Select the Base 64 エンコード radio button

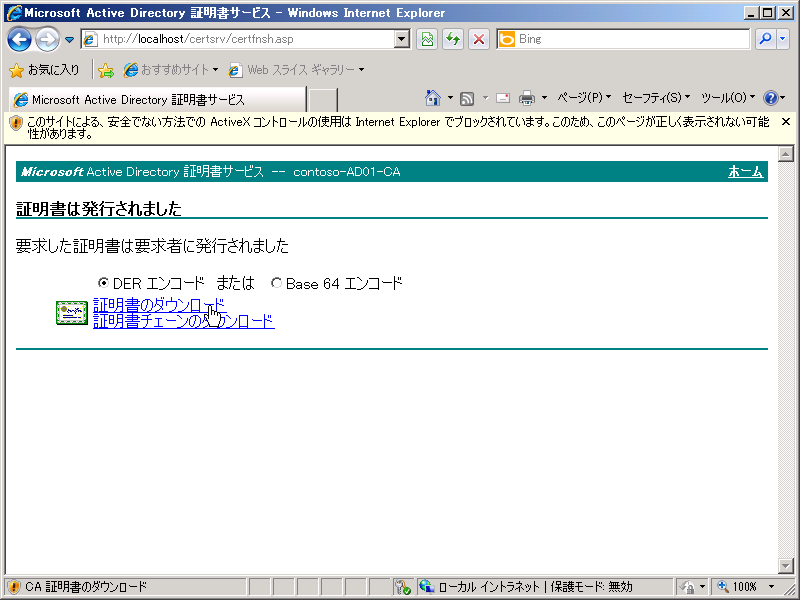[276, 282]
